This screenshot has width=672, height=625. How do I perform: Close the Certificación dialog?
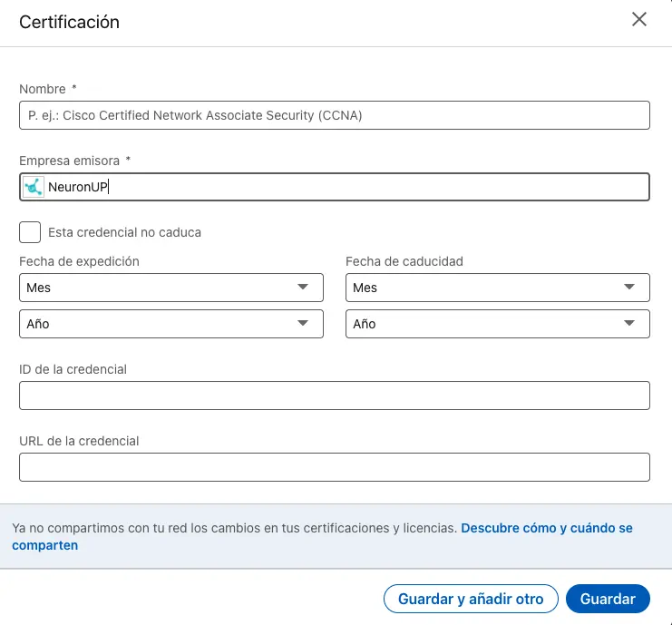(x=639, y=20)
